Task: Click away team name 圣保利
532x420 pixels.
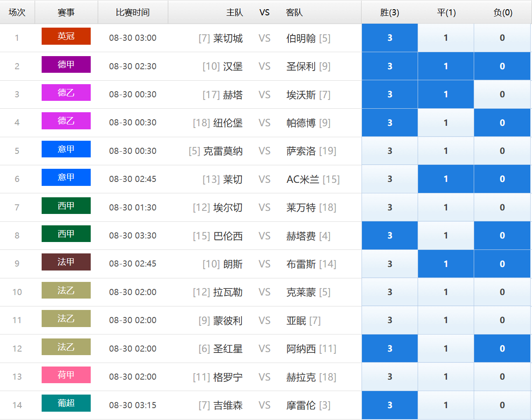Action: [301, 67]
